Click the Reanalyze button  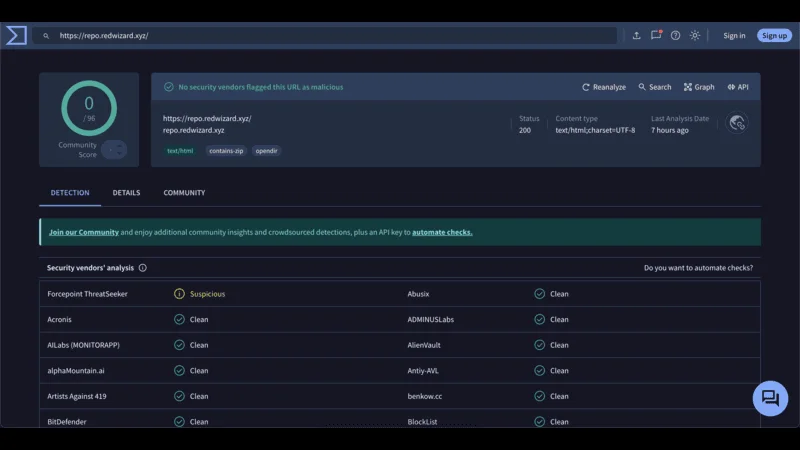pyautogui.click(x=604, y=87)
